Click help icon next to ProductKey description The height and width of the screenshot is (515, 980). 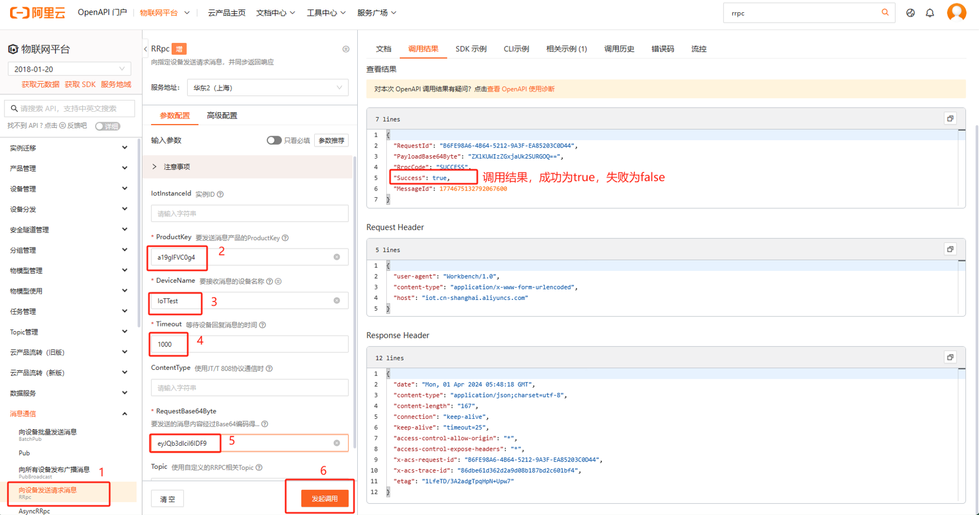[285, 238]
